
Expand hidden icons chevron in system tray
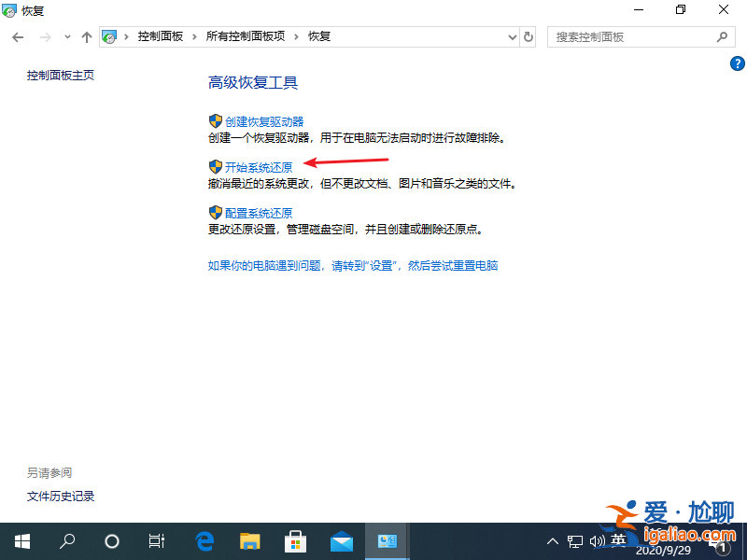point(553,541)
